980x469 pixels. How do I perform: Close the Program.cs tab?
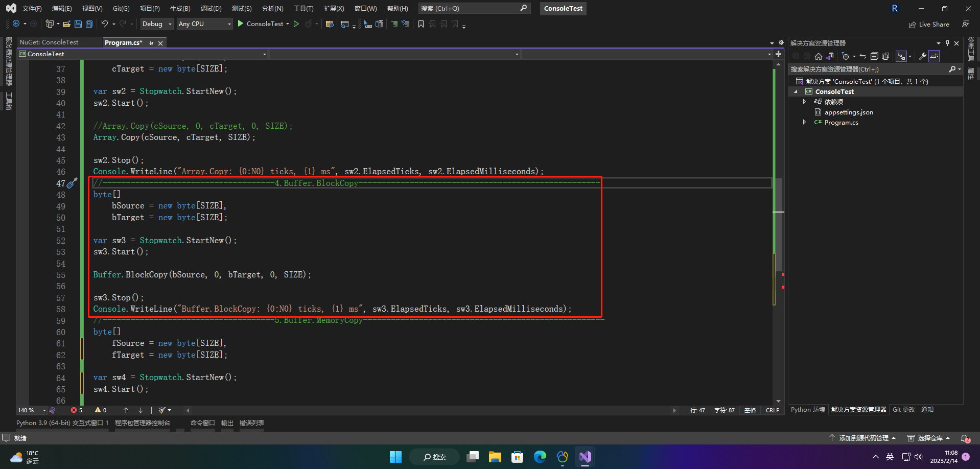click(160, 43)
